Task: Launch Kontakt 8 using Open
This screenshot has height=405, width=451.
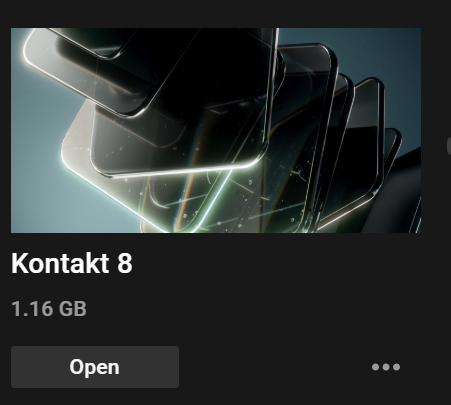Action: [95, 367]
